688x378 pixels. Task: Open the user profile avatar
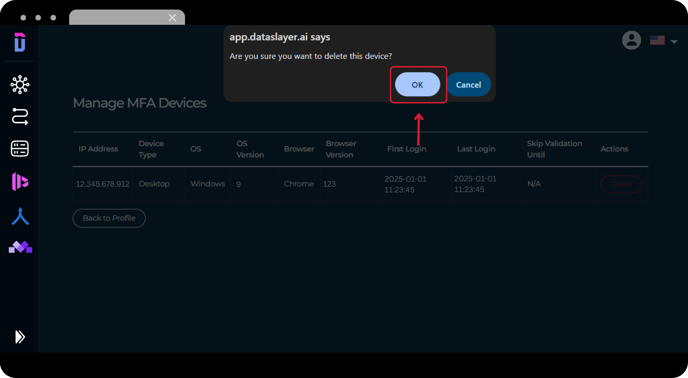click(x=631, y=40)
